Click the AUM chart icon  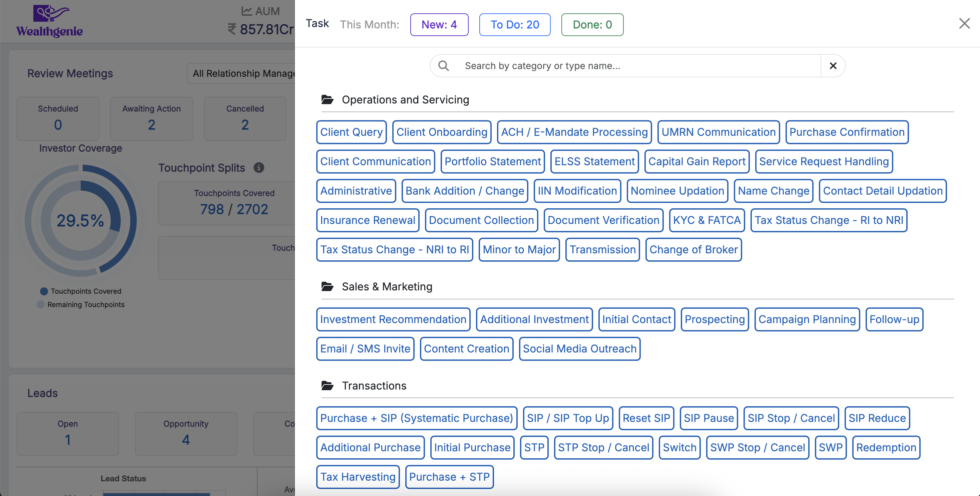(247, 11)
